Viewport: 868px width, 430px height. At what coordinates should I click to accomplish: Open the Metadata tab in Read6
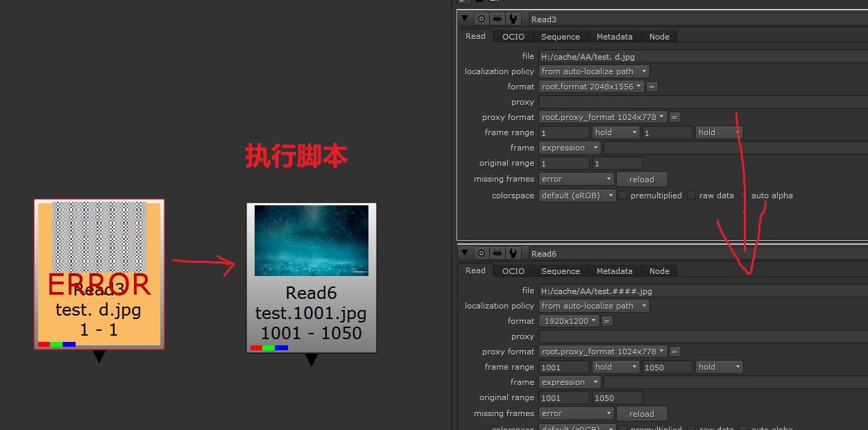[x=614, y=271]
